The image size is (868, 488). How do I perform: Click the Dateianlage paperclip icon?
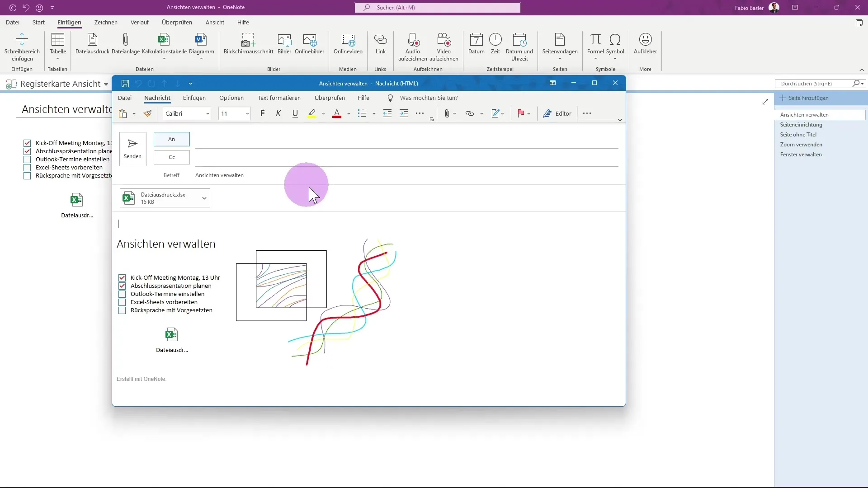(x=126, y=44)
